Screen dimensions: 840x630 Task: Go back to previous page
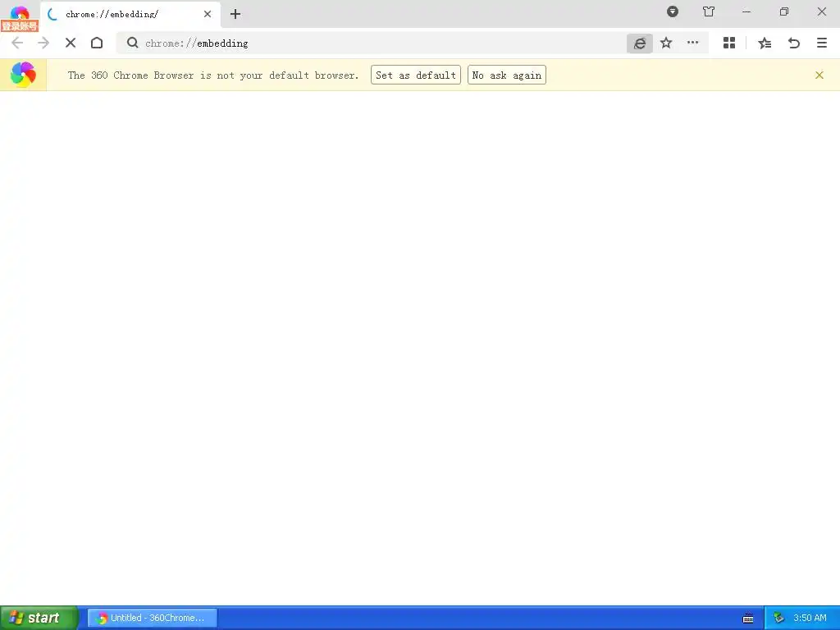click(x=17, y=43)
